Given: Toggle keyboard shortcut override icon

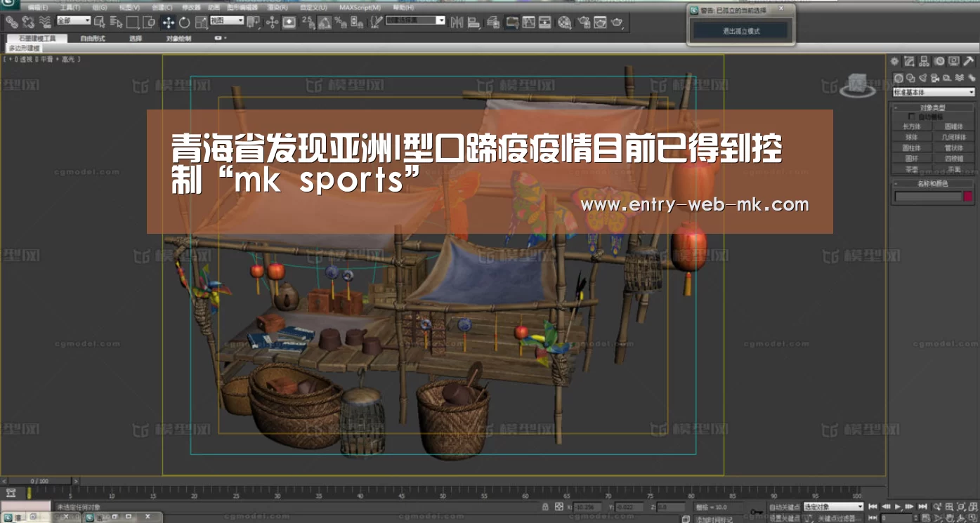Looking at the screenshot, I should coord(289,22).
